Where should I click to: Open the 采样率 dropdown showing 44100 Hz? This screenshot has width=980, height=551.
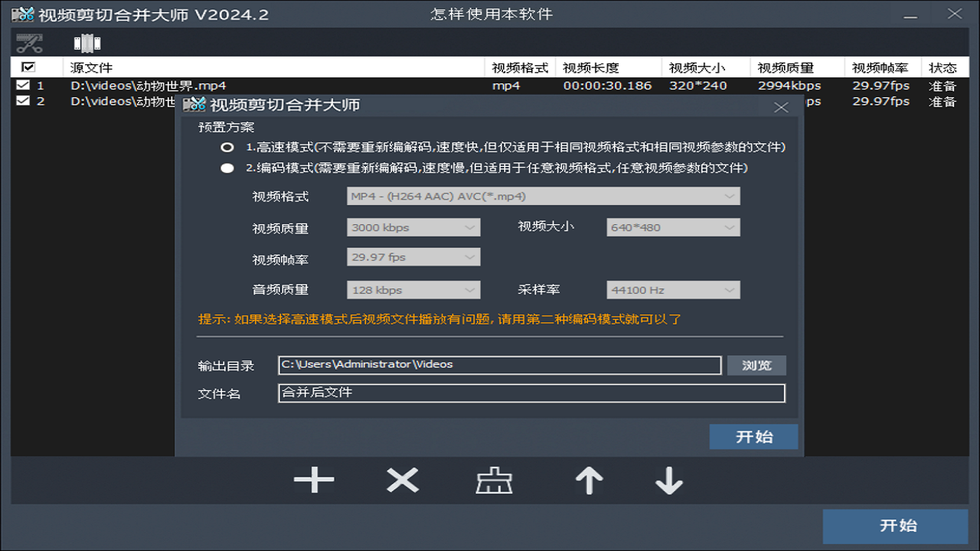(x=672, y=289)
